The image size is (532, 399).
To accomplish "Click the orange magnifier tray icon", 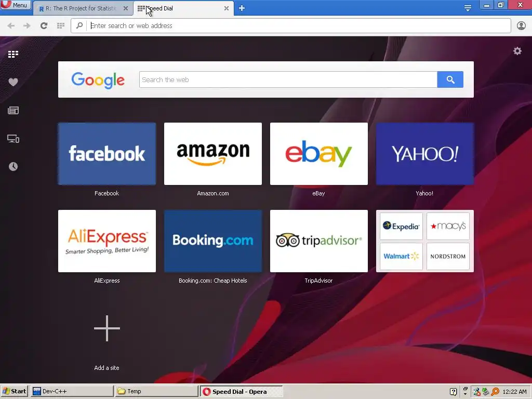I will click(495, 392).
